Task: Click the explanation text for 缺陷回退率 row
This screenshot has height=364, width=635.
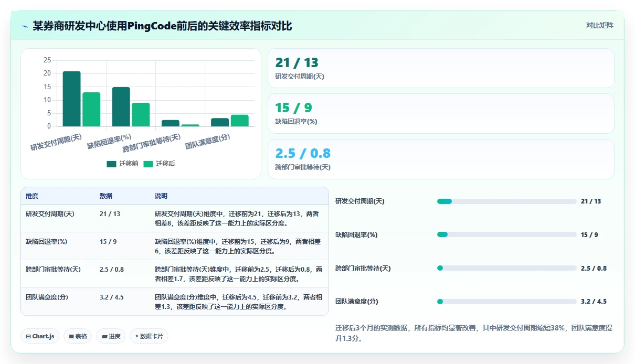Action: [x=238, y=246]
